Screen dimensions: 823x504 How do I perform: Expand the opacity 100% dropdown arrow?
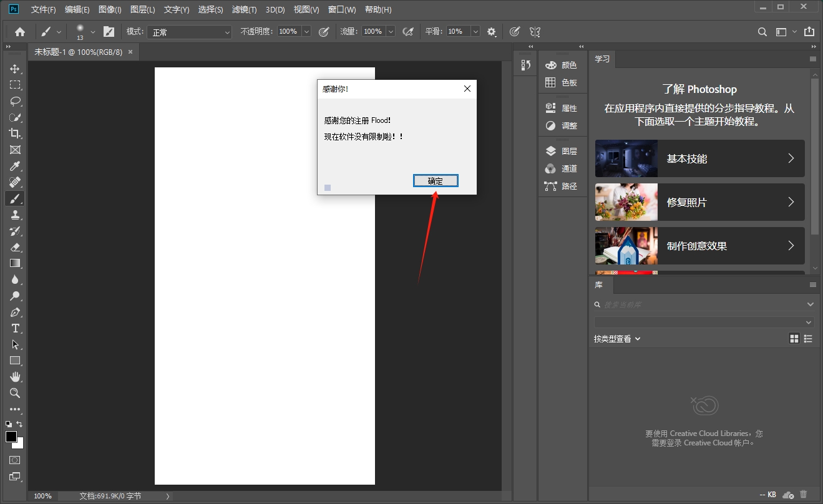click(x=306, y=32)
